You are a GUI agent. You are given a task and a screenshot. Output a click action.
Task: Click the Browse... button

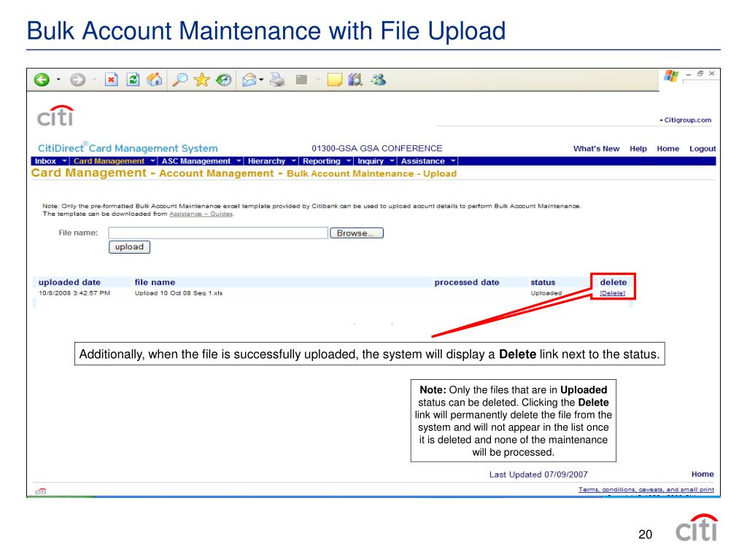click(x=357, y=233)
